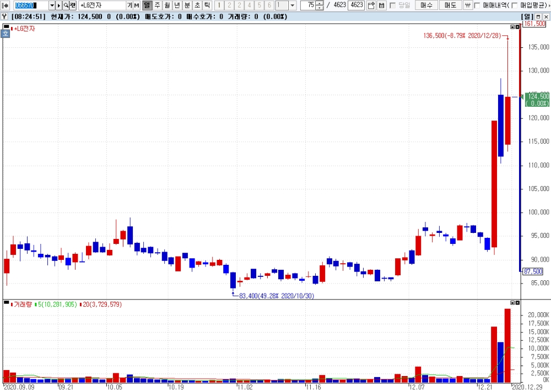Click the next stock arrow button
Viewport: 551px width, 392px height.
(x=59, y=6)
